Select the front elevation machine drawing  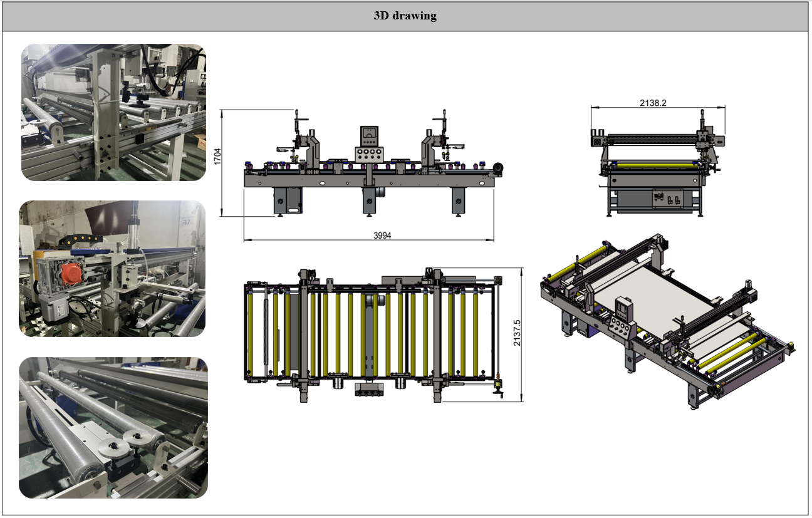pyautogui.click(x=370, y=169)
